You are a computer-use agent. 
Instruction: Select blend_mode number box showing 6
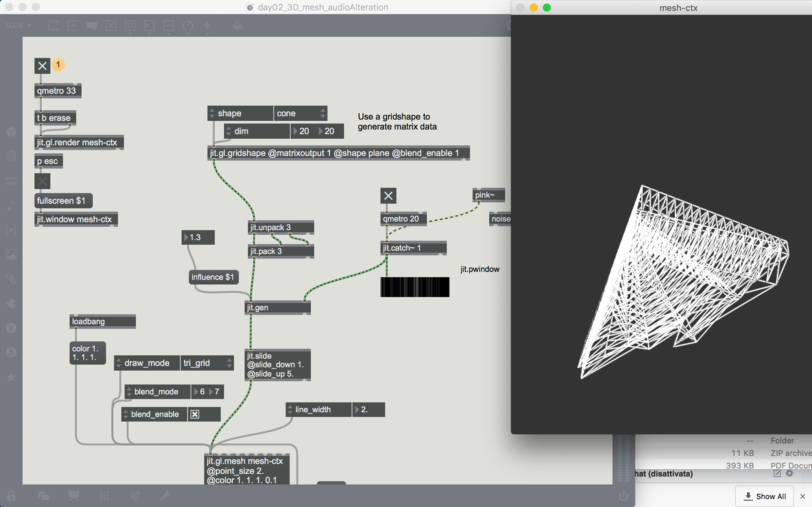[199, 392]
